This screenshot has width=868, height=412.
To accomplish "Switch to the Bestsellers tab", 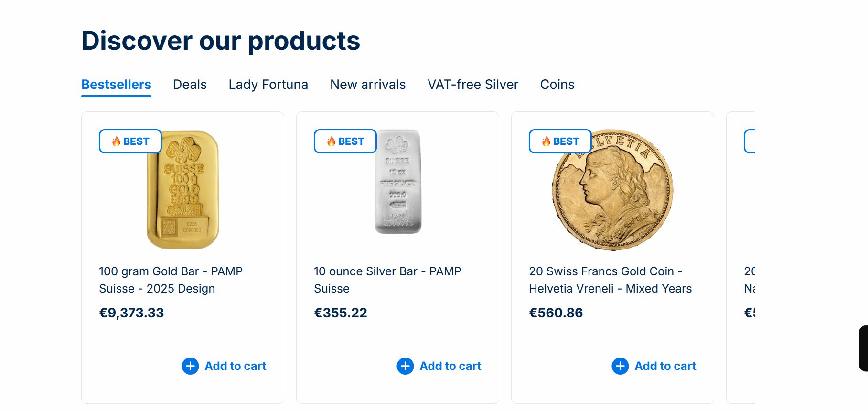I will (x=116, y=85).
